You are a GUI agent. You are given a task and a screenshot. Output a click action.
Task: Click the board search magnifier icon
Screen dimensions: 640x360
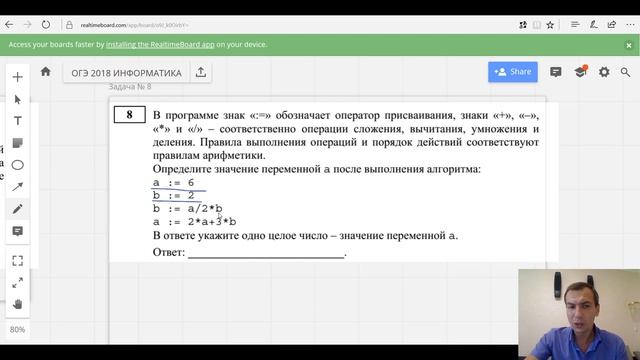[x=625, y=72]
